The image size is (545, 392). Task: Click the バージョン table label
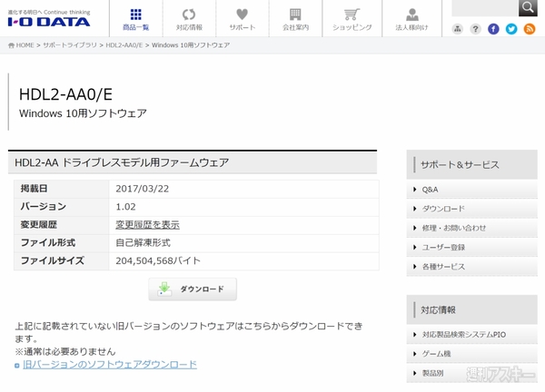click(44, 207)
